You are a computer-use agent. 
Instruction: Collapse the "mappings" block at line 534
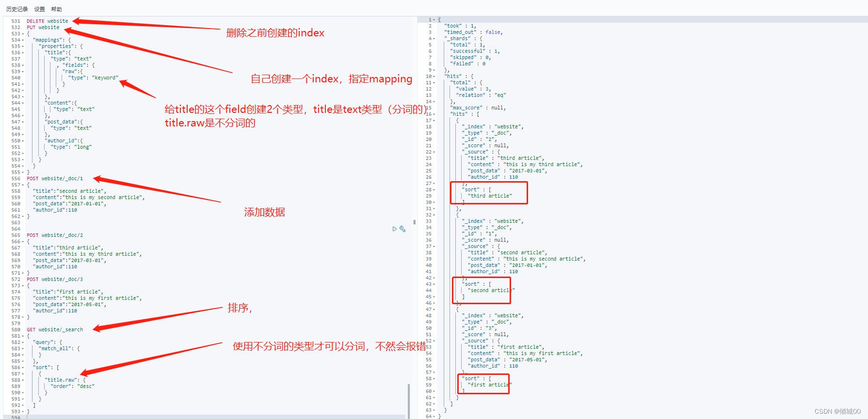click(23, 40)
